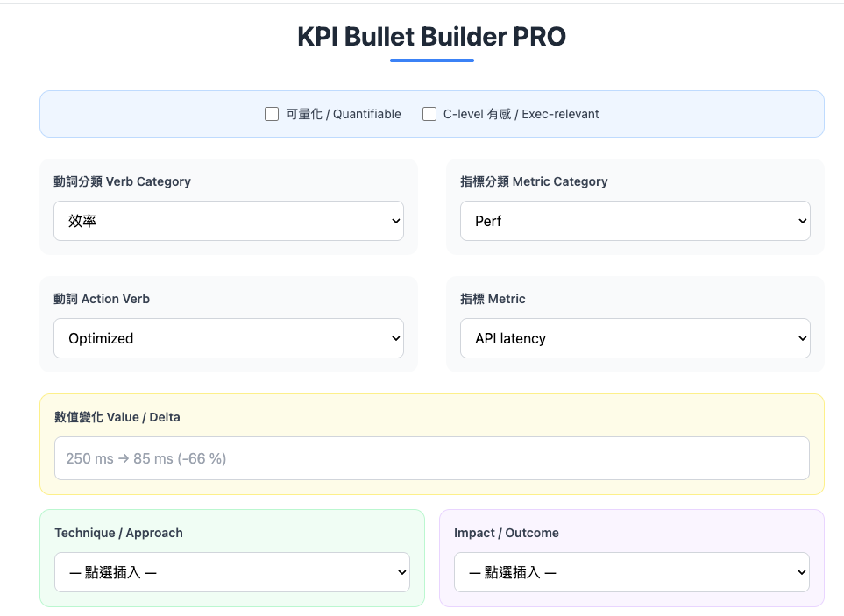Expand the Metric Category dropdown showing Perf
Screen dimensions: 844x616
(635, 221)
